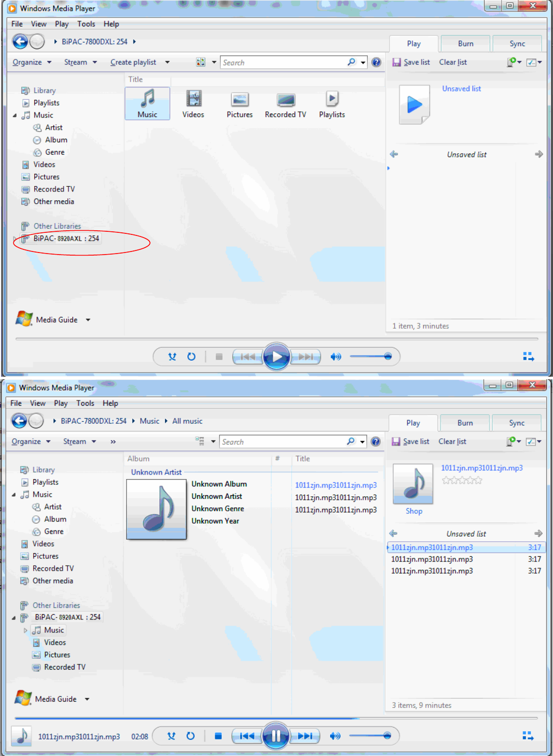Click search magnifier icon in bottom window
The image size is (553, 756).
click(351, 441)
